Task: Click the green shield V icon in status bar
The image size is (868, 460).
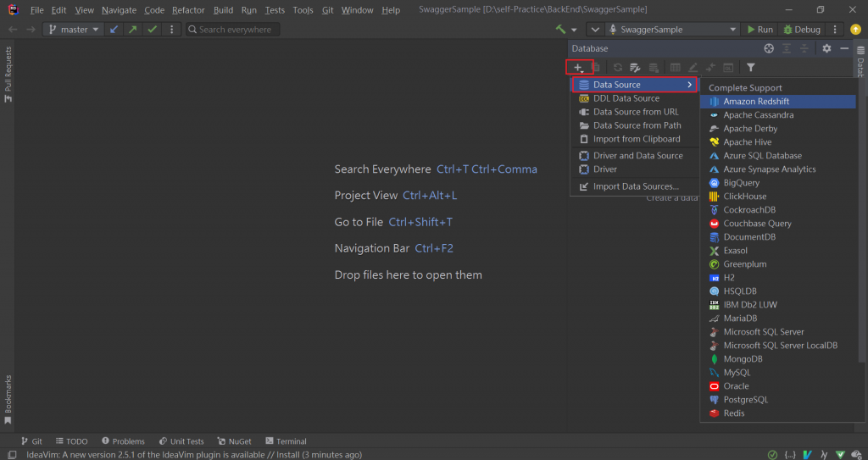Action: [x=840, y=454]
